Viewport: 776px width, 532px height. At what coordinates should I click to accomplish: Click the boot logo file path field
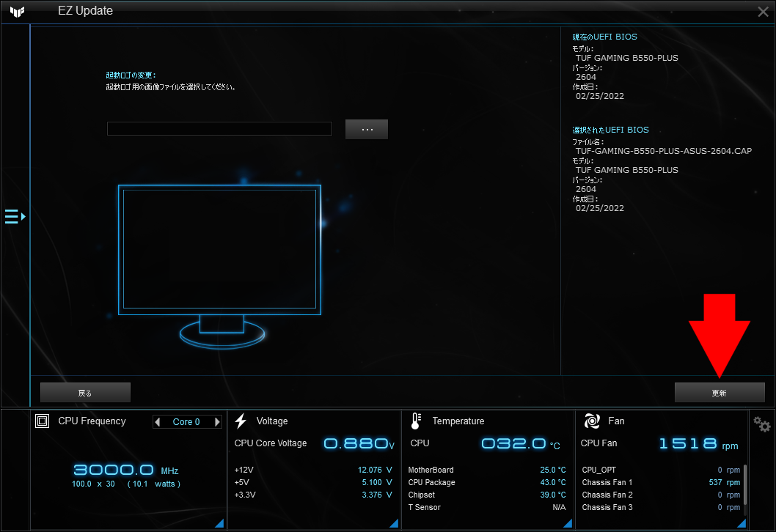tap(219, 128)
